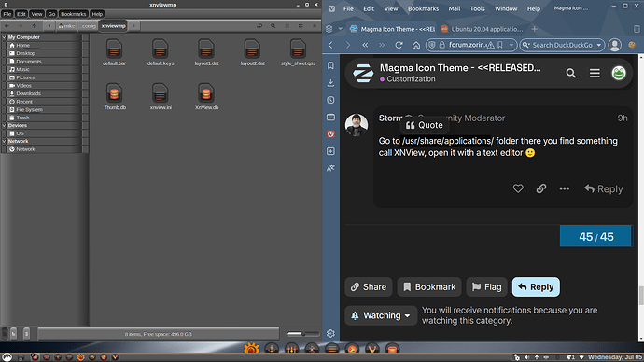This screenshot has width=644, height=362.
Task: Add a web panel in sidebar
Action: tap(330, 151)
